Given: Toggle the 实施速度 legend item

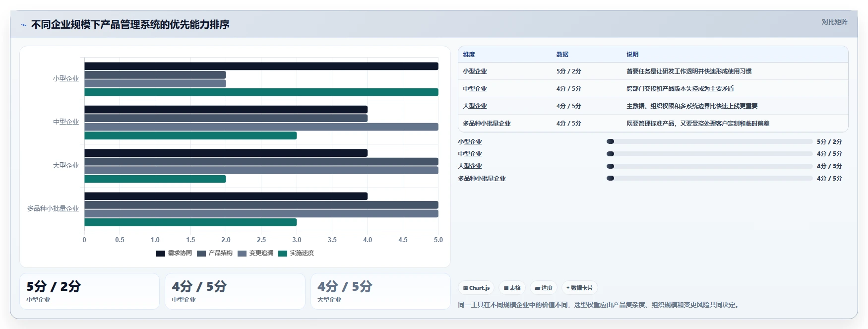Looking at the screenshot, I should (296, 253).
